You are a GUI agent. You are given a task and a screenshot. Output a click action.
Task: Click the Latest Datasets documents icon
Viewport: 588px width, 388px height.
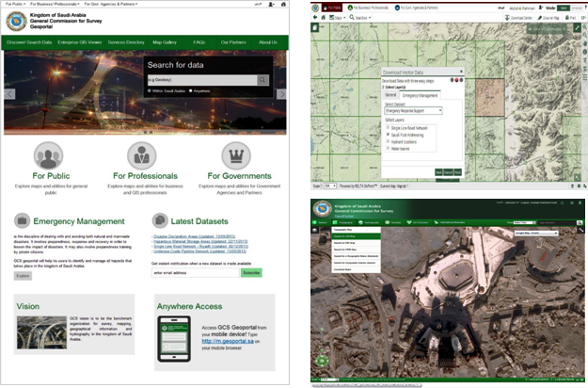[160, 220]
